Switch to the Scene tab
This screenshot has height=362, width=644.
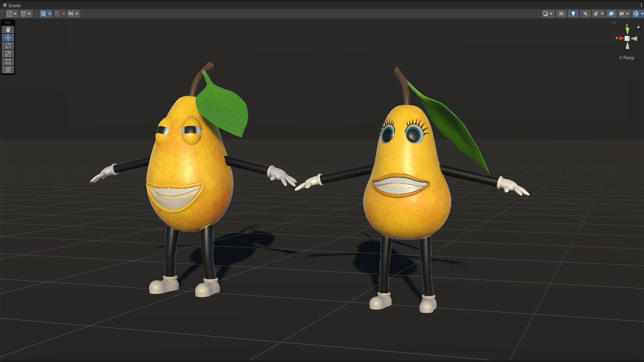(12, 5)
